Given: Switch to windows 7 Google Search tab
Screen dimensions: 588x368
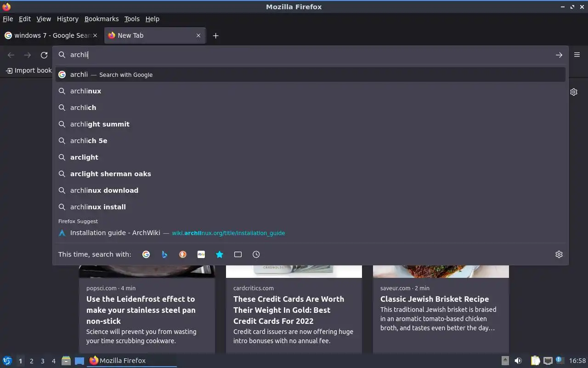Looking at the screenshot, I should (x=51, y=35).
